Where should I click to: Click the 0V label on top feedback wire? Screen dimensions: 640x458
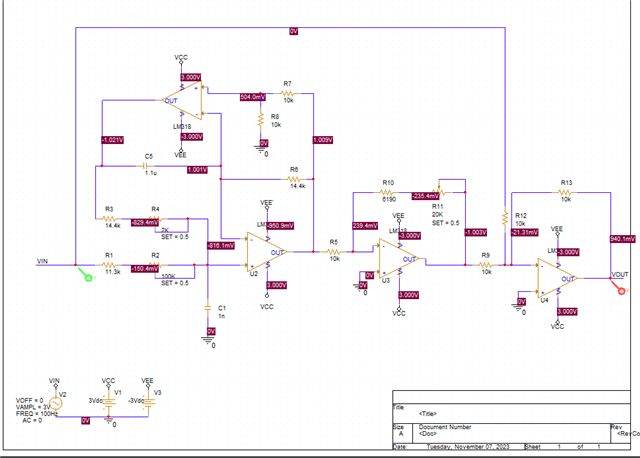click(x=293, y=31)
